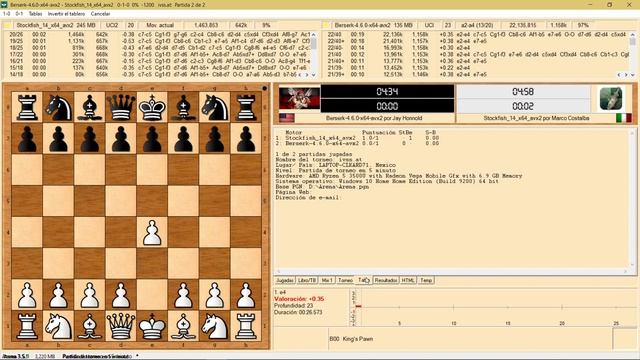Select the white bishop on f1

(x=183, y=327)
